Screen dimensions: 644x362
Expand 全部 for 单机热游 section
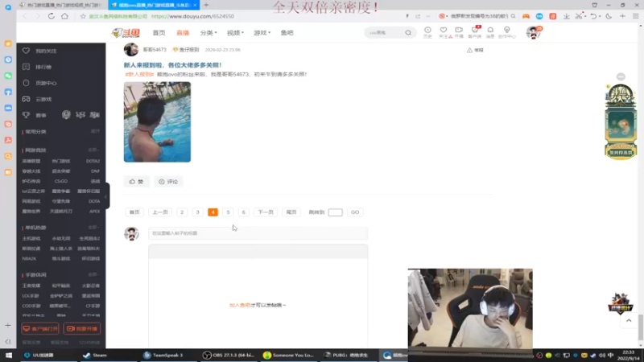(93, 228)
